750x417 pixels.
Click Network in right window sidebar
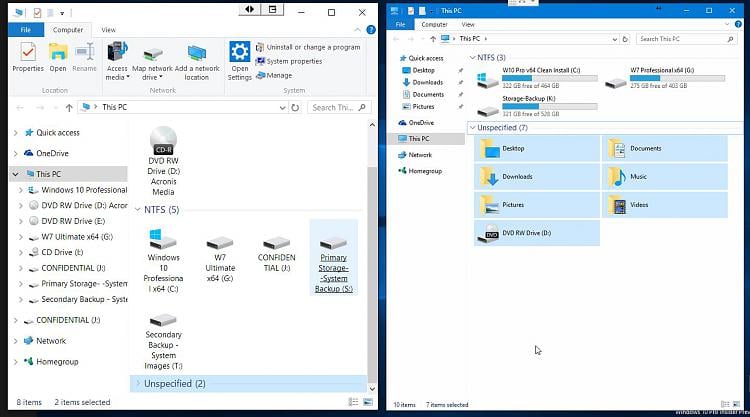coord(415,154)
